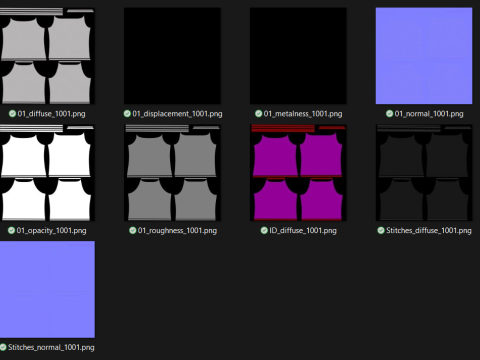This screenshot has height=360, width=480.
Task: Select the Stitches_diffuse_1001.png dark thumbnail
Action: [424, 173]
